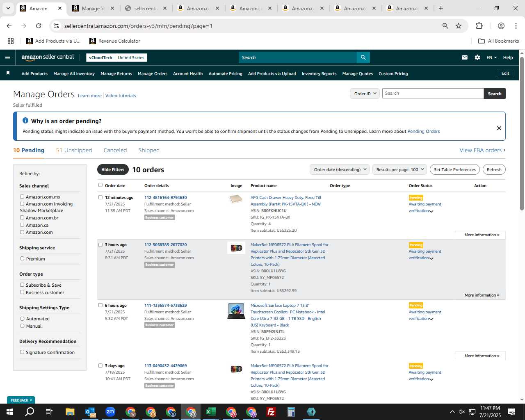Image resolution: width=525 pixels, height=420 pixels.
Task: Select all orders header checkbox
Action: [x=100, y=185]
